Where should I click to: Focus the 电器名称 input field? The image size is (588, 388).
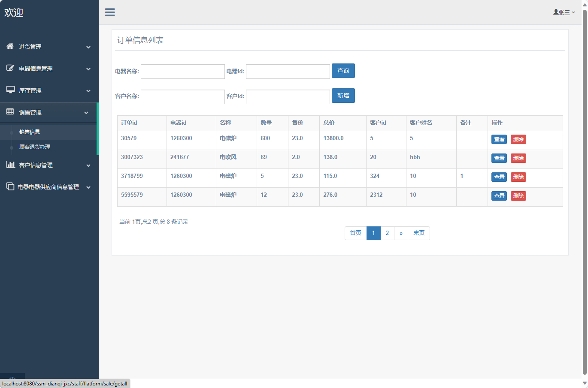coord(182,72)
